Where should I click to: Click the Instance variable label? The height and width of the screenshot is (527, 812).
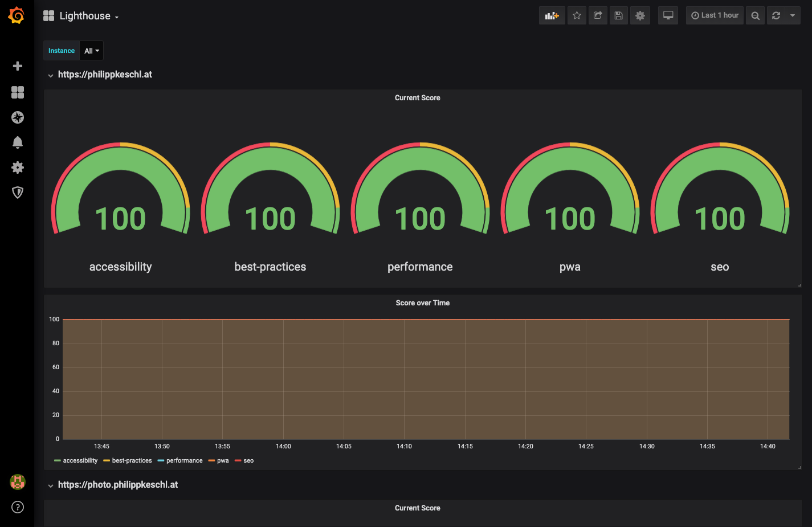click(62, 51)
